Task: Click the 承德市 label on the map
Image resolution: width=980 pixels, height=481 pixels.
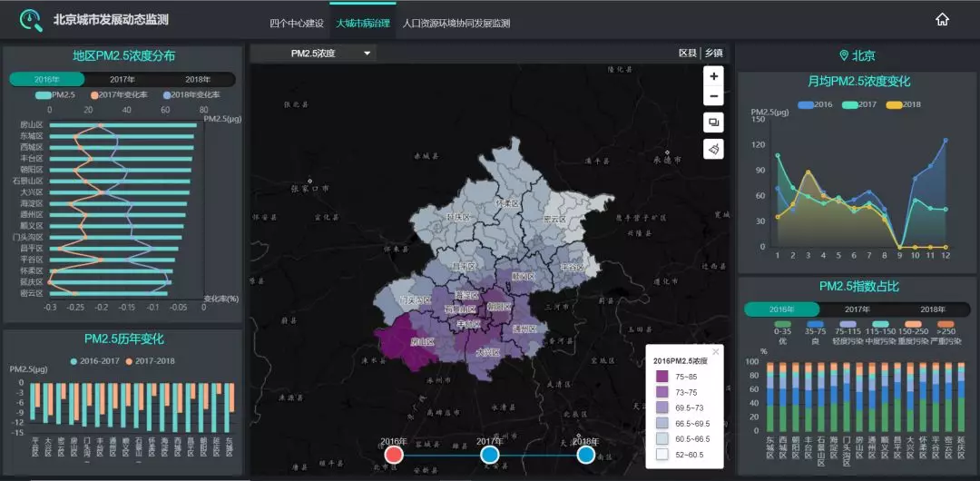Action: (668, 160)
